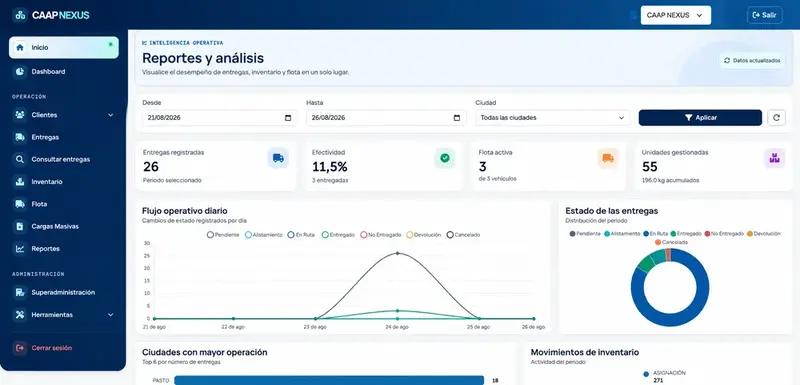This screenshot has height=385, width=800.
Task: Click the green check icon on Efectividad card
Action: (x=445, y=158)
